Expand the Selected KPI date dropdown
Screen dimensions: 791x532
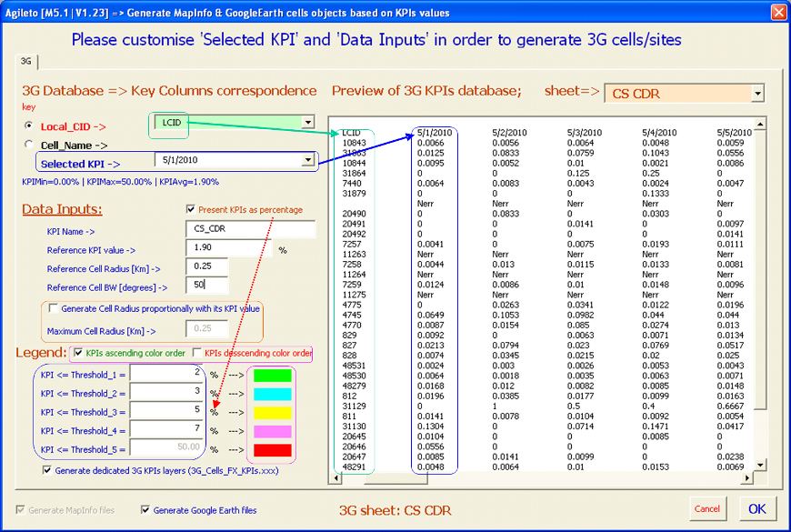coord(307,160)
